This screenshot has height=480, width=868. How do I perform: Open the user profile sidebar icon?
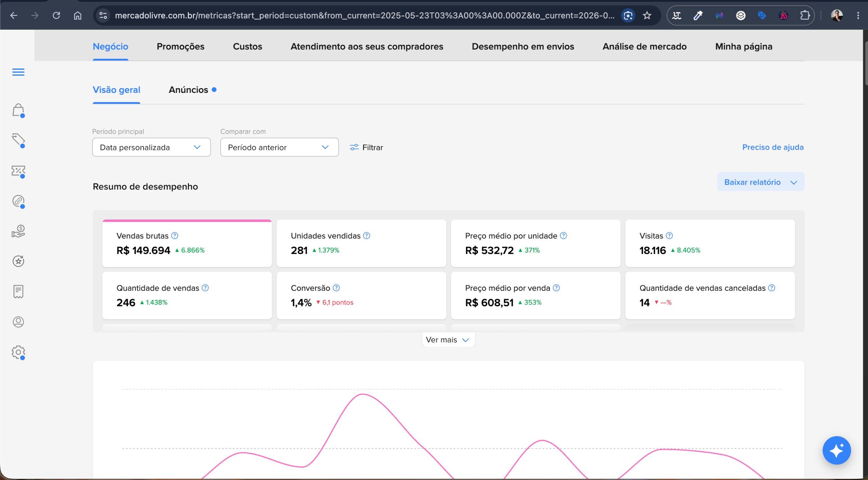(18, 322)
